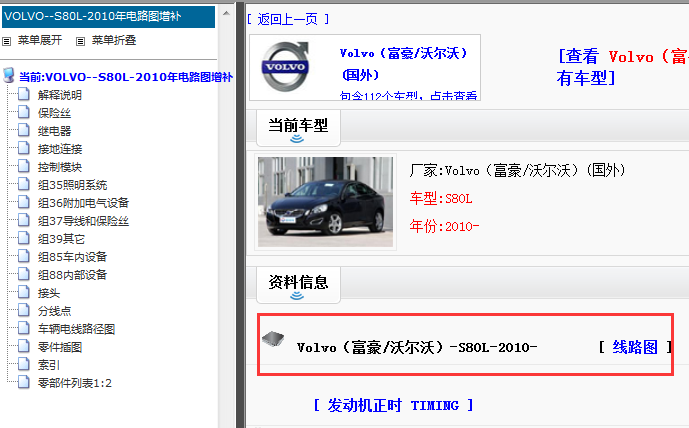Open Volvo（富豪/沃尔沃）(国外) brand link
This screenshot has width=689, height=428.
[403, 64]
